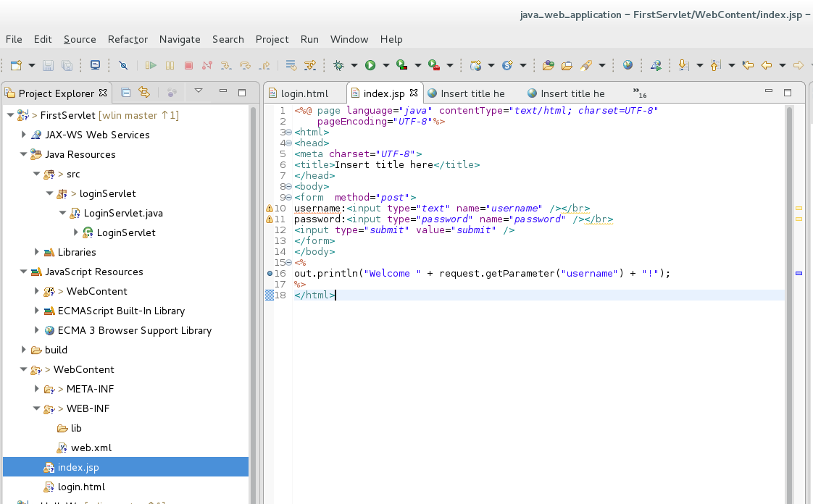Collapse the Java Resources node
The width and height of the screenshot is (813, 504).
23,154
